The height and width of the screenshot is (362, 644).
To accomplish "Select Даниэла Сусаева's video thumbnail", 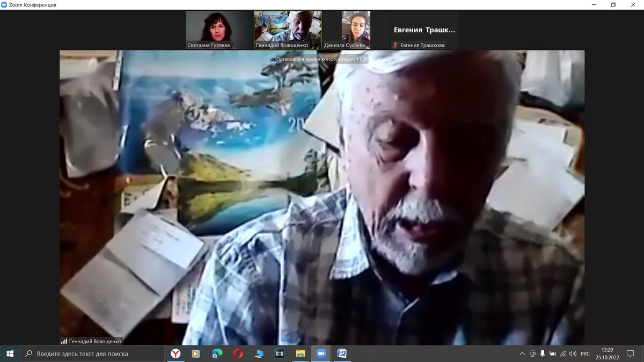I will point(356,30).
